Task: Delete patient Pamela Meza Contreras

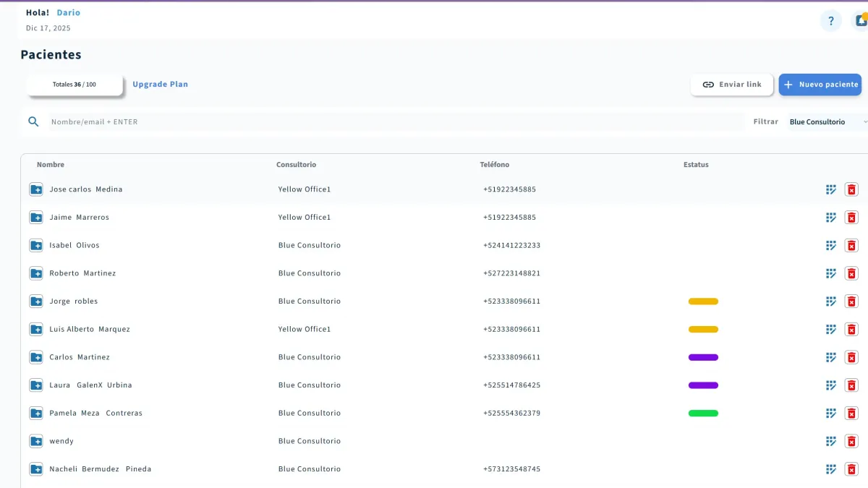Action: (851, 414)
